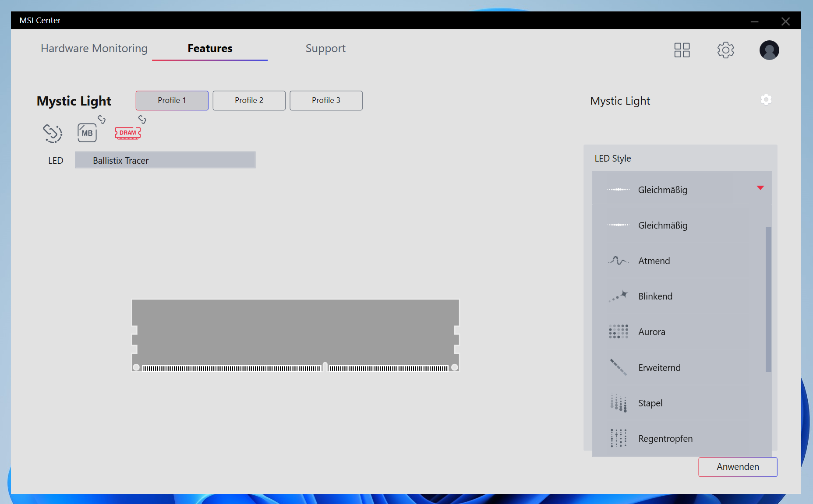The width and height of the screenshot is (813, 504).
Task: Close the MSI Center window
Action: (785, 21)
